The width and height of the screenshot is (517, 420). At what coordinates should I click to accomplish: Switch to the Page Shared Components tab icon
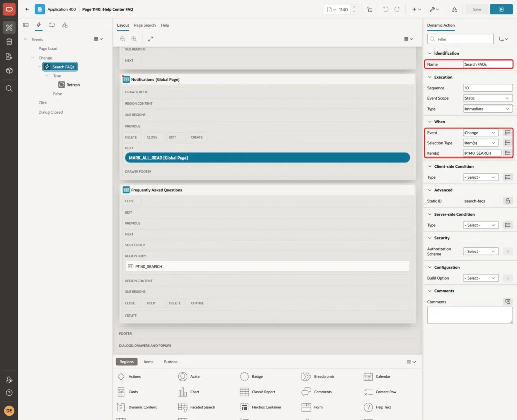tap(65, 25)
